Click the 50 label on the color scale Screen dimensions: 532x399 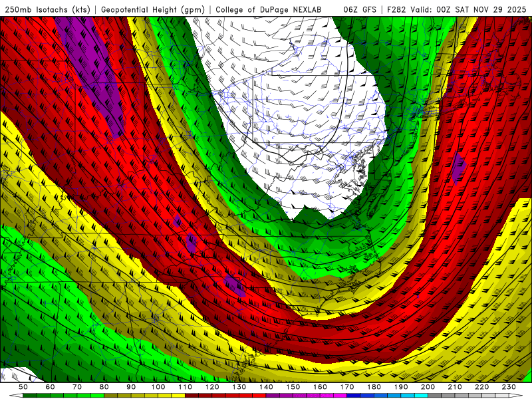23,387
